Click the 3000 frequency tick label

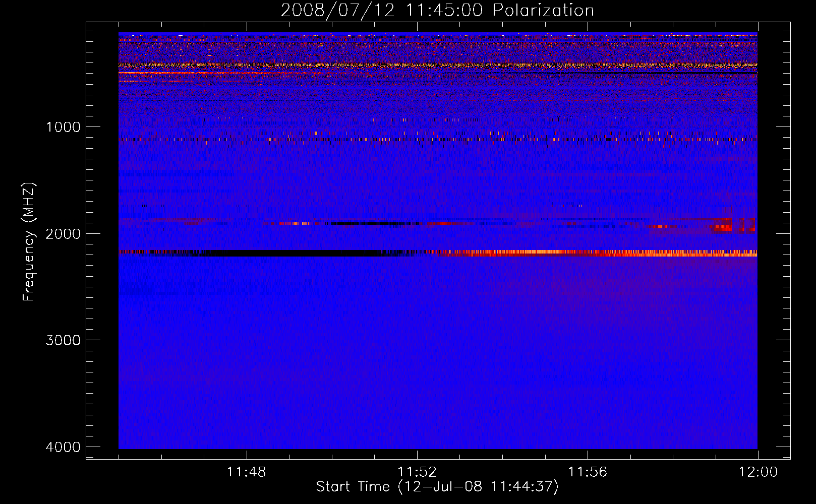pyautogui.click(x=63, y=340)
